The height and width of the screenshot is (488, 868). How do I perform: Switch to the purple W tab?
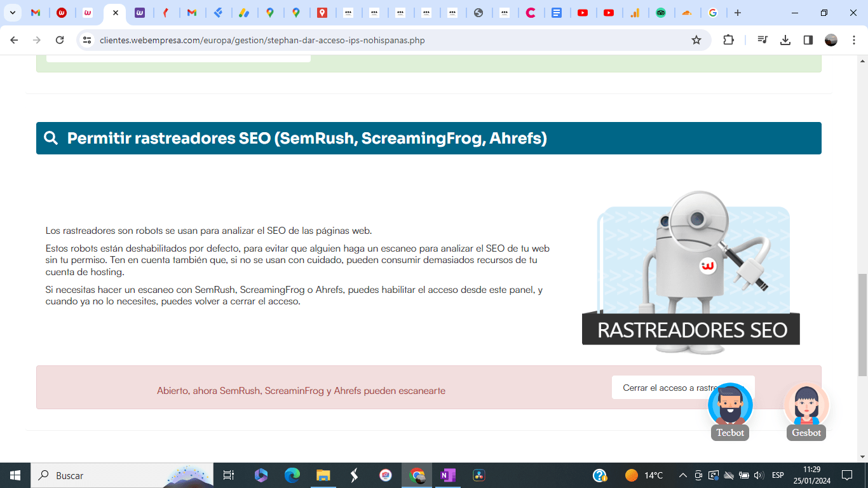(140, 13)
